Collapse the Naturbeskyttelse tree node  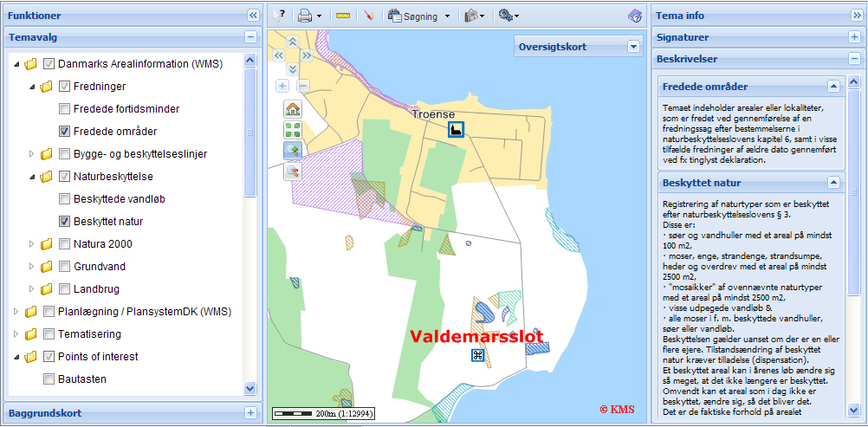[x=31, y=177]
